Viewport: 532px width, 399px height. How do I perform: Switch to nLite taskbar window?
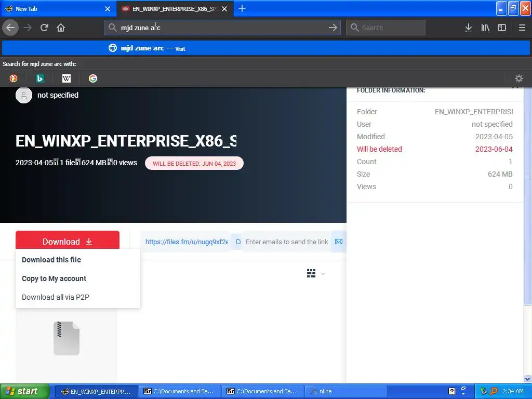coord(345,391)
